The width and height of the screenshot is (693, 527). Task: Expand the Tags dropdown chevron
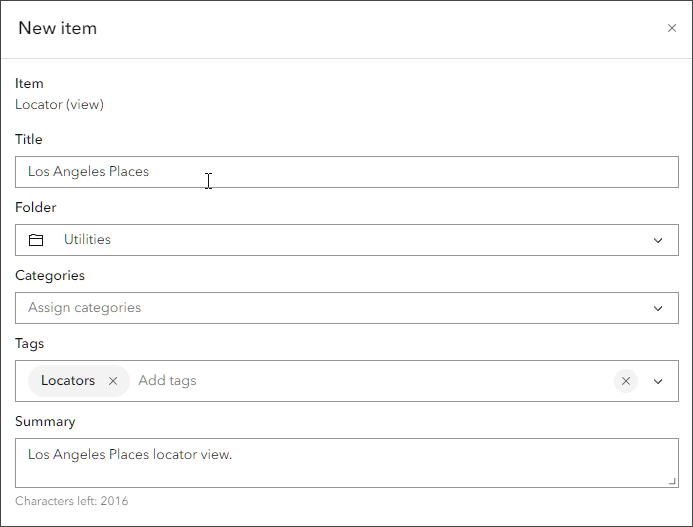tap(658, 381)
